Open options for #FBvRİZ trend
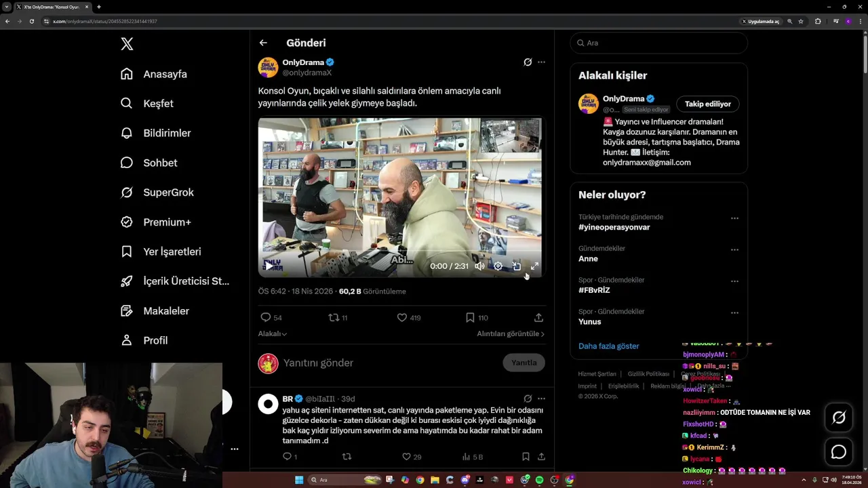Image resolution: width=868 pixels, height=488 pixels. (734, 281)
